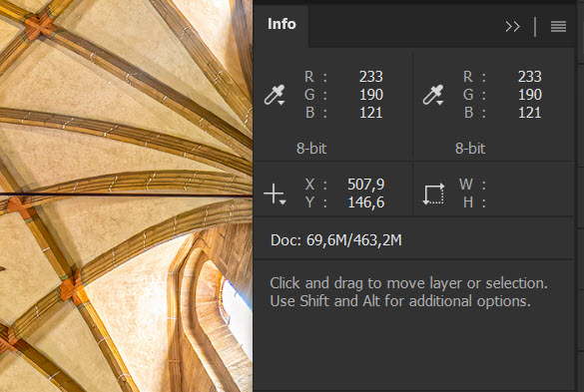Select the Info panel tab
This screenshot has width=584, height=392.
[282, 24]
